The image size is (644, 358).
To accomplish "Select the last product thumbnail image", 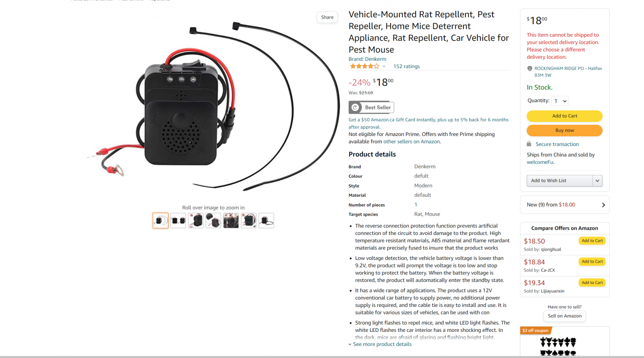I will click(x=266, y=220).
